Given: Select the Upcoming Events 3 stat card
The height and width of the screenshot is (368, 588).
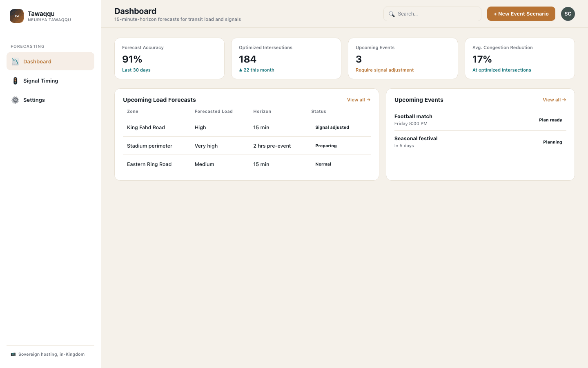Looking at the screenshot, I should coord(403,58).
